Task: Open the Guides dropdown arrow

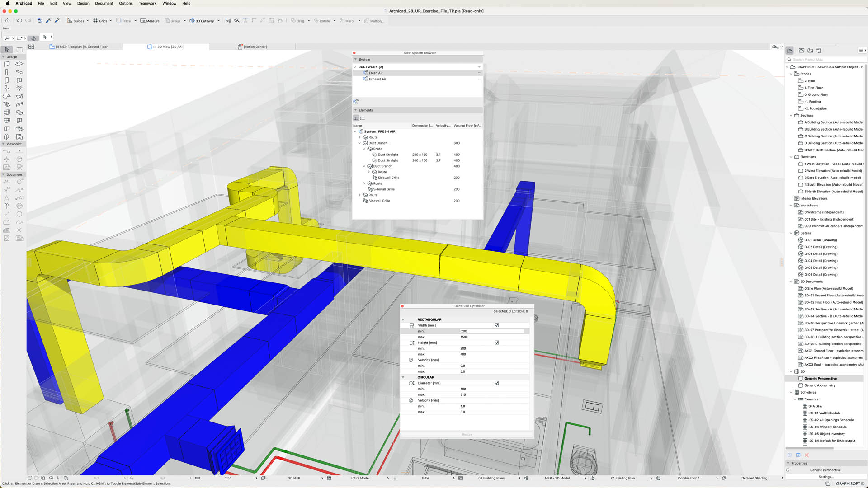Action: pyautogui.click(x=88, y=20)
